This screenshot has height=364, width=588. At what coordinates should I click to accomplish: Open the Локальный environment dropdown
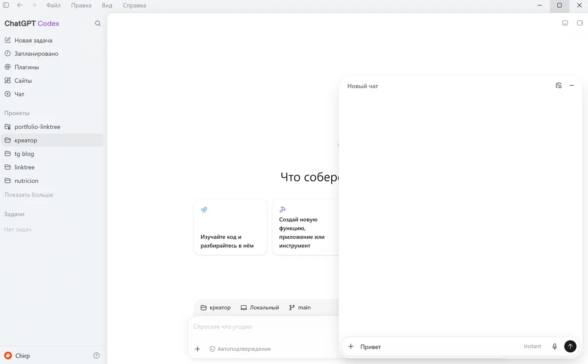point(260,308)
